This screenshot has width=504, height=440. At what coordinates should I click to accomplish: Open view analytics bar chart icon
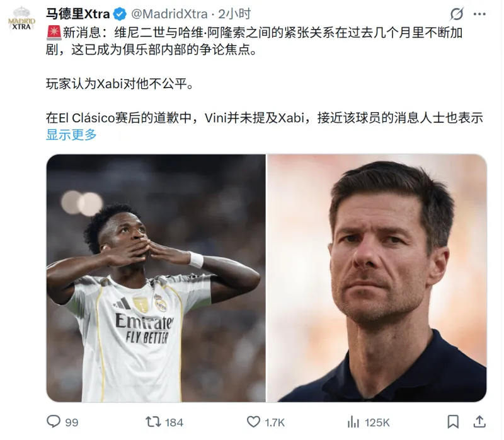pyautogui.click(x=353, y=422)
